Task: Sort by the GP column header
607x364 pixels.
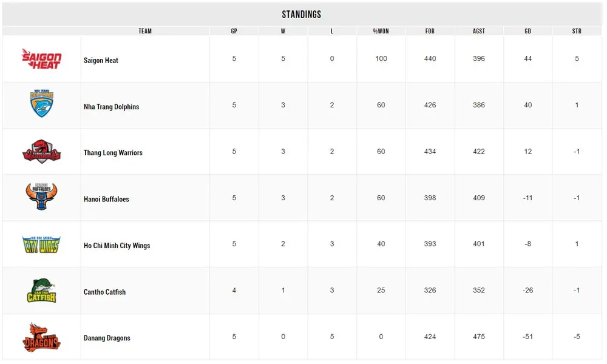Action: pyautogui.click(x=234, y=31)
